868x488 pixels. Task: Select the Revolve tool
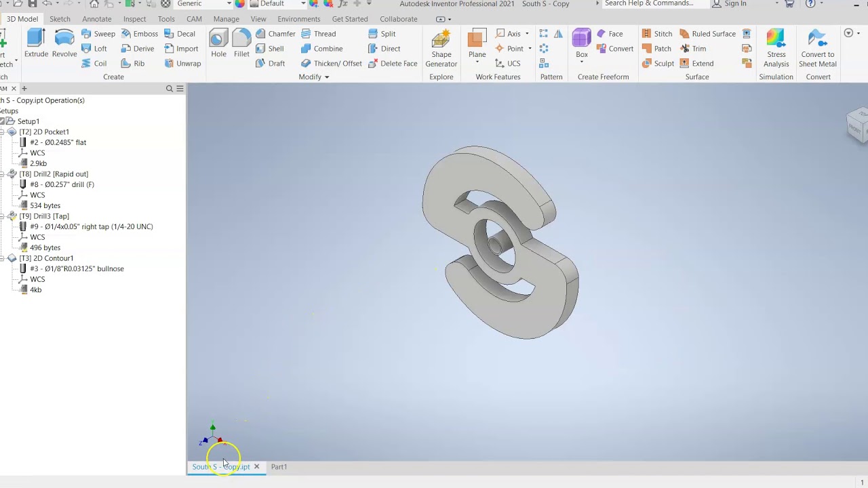64,44
